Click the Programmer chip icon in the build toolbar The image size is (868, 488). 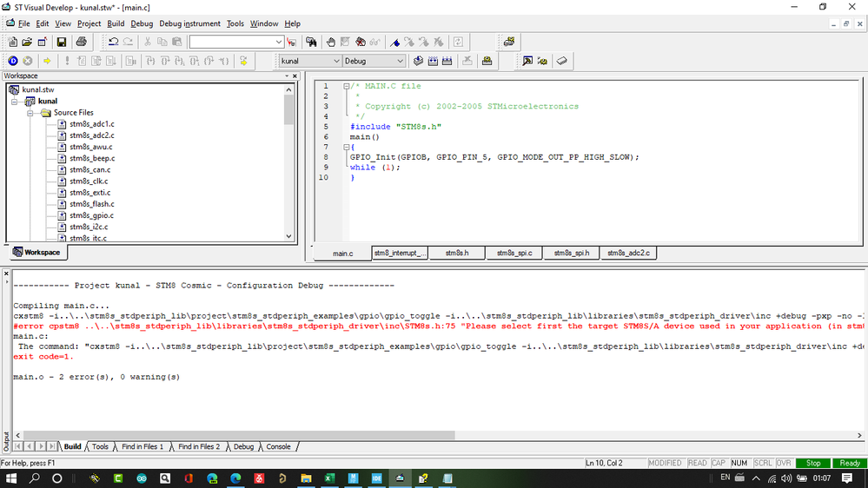pos(487,61)
